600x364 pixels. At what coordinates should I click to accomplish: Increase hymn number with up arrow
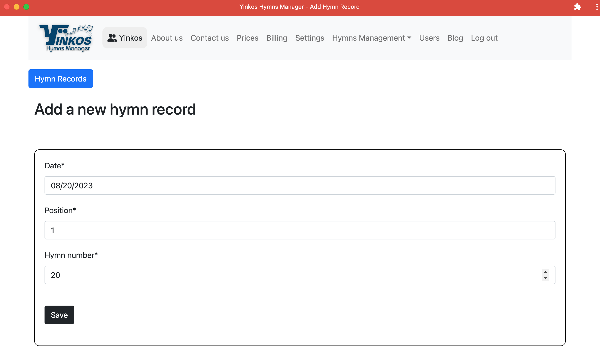(545, 272)
